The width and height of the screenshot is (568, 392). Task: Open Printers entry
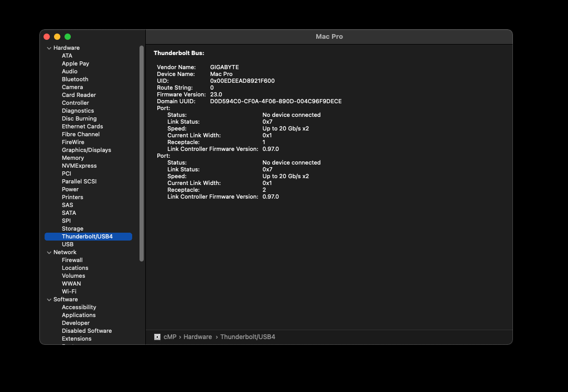click(72, 197)
